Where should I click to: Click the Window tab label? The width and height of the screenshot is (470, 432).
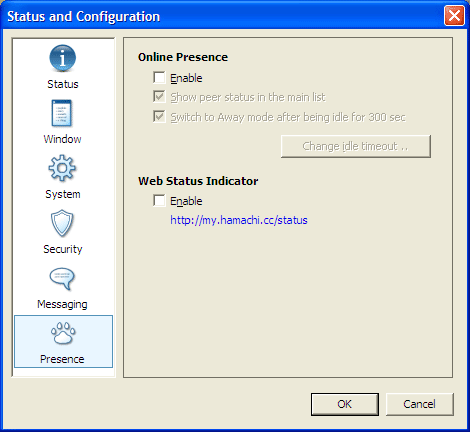pyautogui.click(x=62, y=139)
